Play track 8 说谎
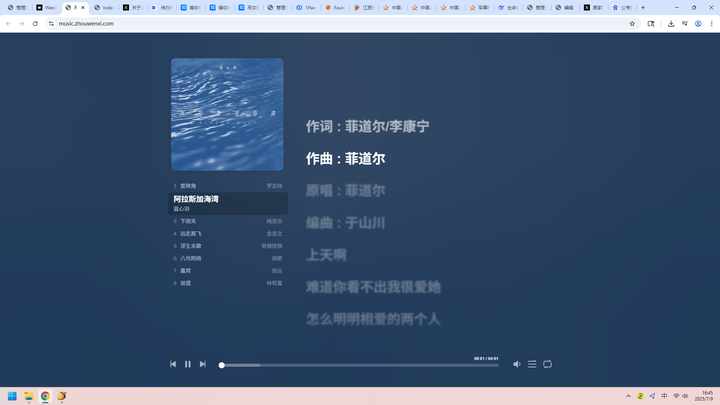Screen dimensions: 720x405 click(228, 283)
